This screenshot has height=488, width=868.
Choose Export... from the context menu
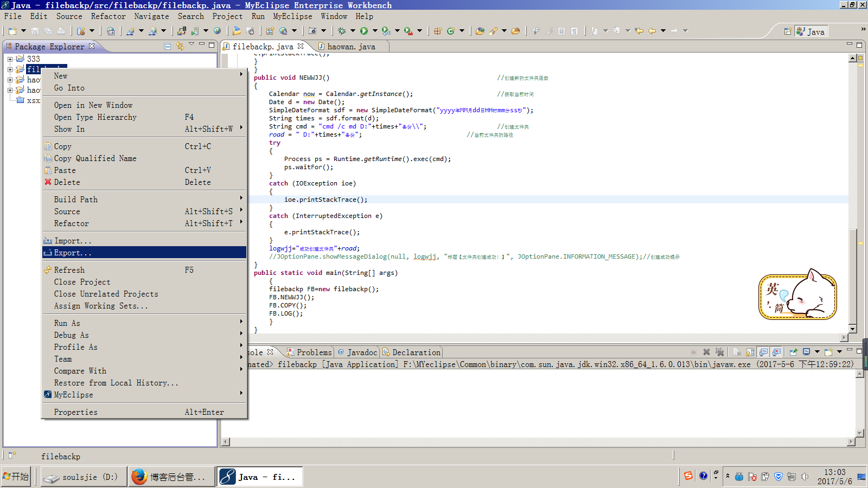click(x=144, y=253)
